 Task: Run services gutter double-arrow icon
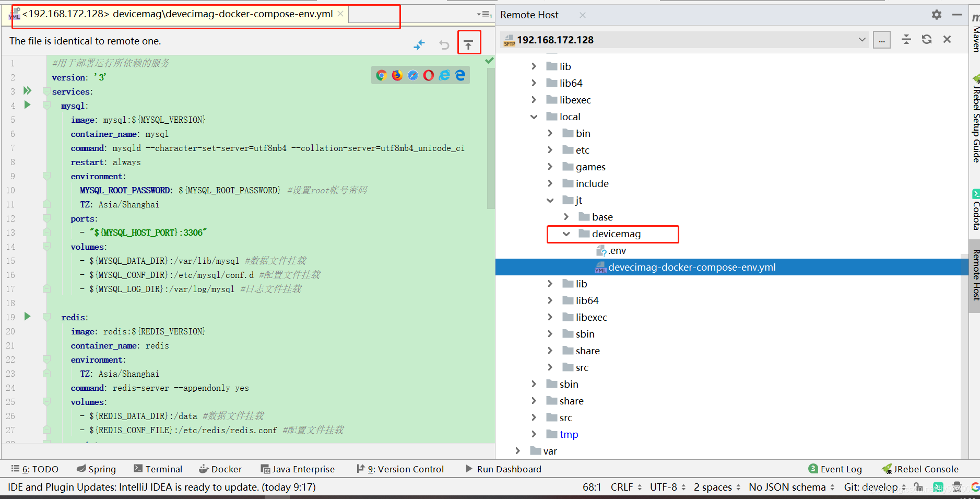point(27,90)
